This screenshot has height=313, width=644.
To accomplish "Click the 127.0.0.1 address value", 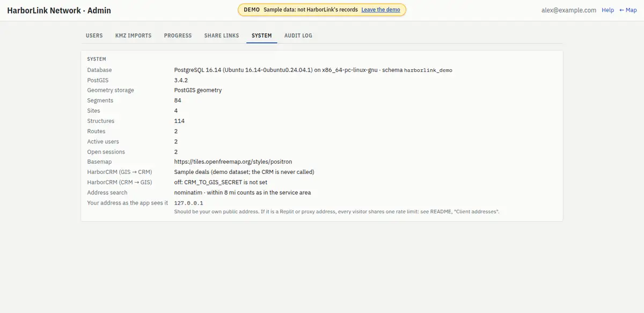I will pos(188,203).
